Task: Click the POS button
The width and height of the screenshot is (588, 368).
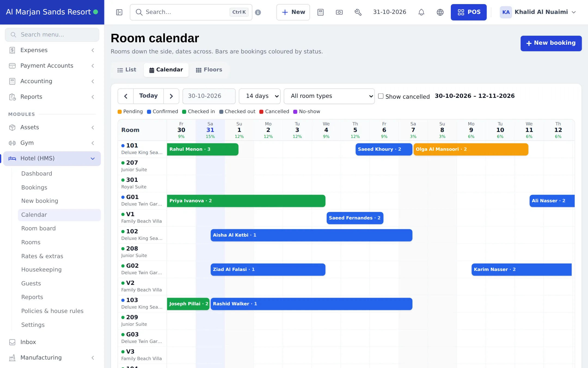Action: [468, 12]
